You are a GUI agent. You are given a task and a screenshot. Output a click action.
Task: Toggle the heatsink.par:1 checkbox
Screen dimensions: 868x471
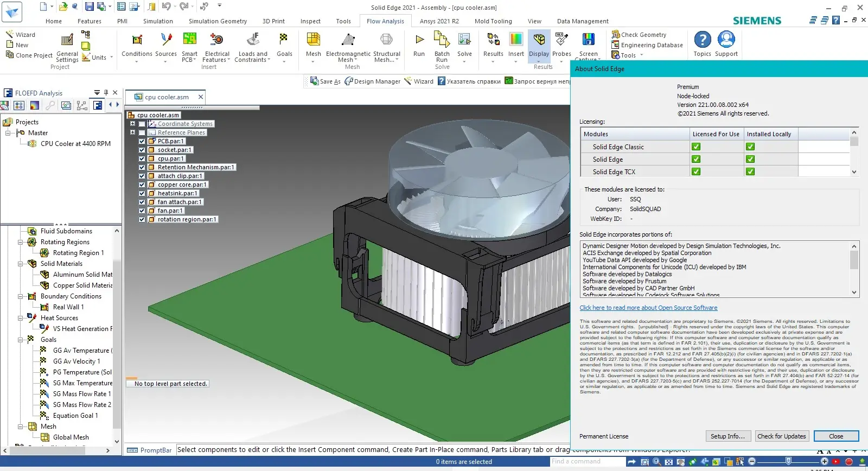point(142,193)
